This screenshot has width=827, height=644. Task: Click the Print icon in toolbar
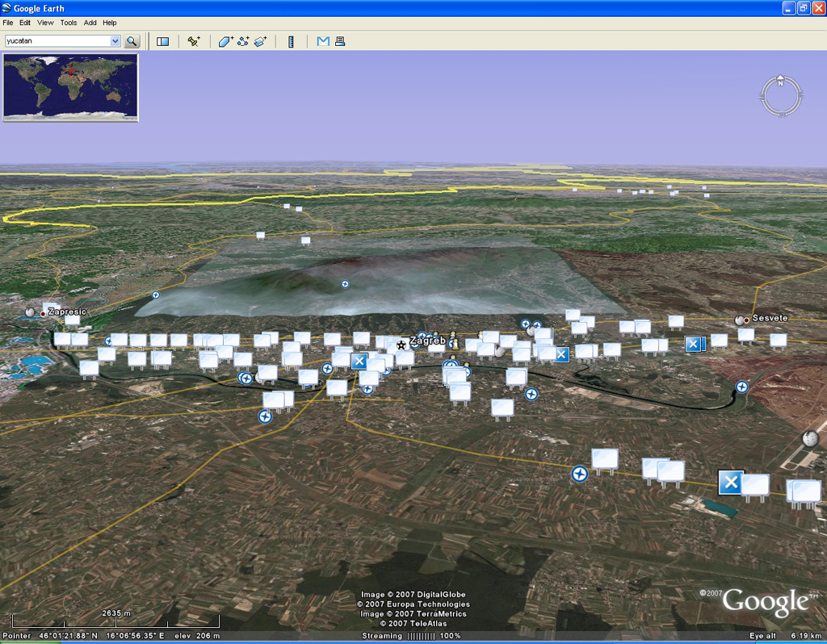tap(340, 41)
